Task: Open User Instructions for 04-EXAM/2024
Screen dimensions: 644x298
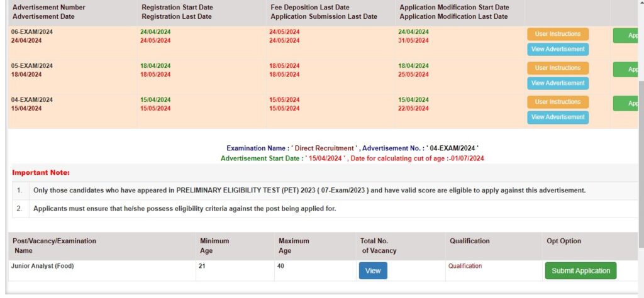Action: tap(558, 102)
